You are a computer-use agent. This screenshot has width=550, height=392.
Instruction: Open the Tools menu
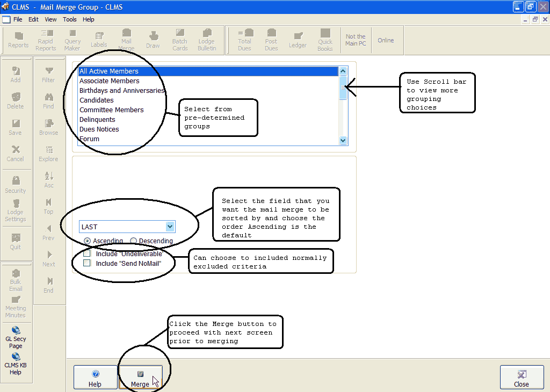pos(70,19)
